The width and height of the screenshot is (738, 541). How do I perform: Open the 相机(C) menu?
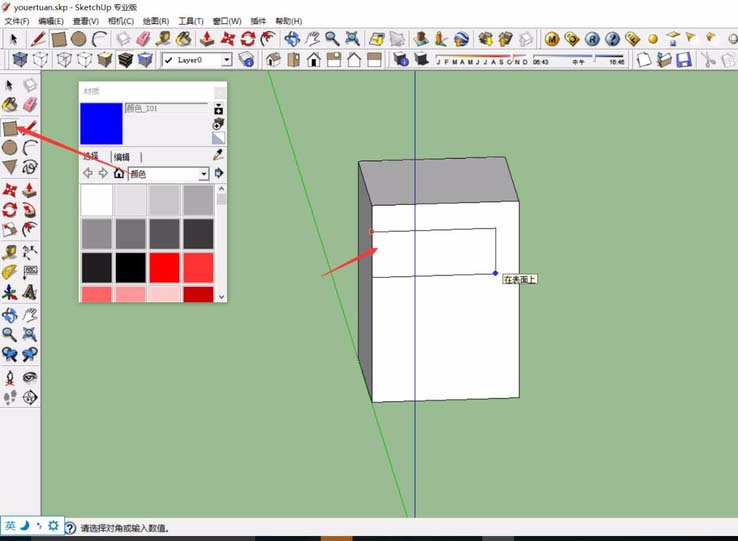point(120,21)
